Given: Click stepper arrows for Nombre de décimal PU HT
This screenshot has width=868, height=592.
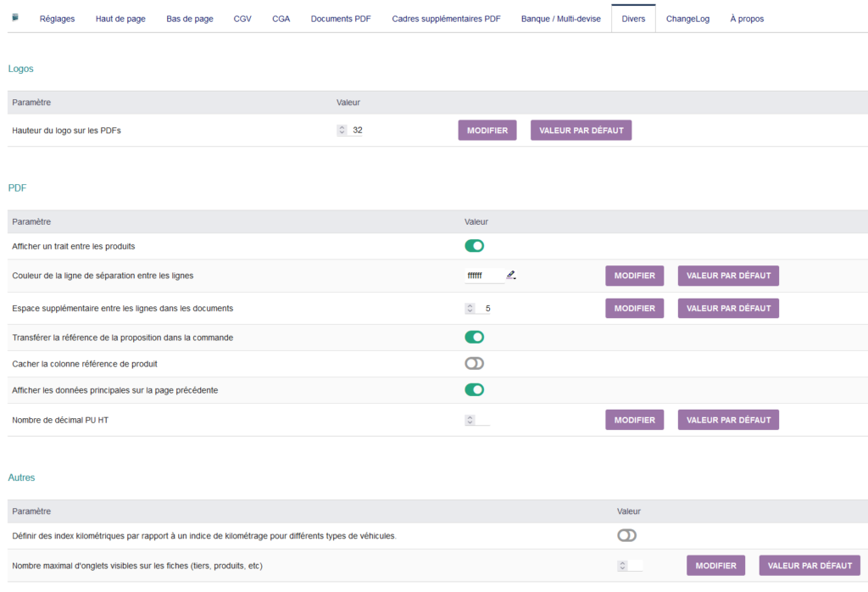Looking at the screenshot, I should point(470,420).
